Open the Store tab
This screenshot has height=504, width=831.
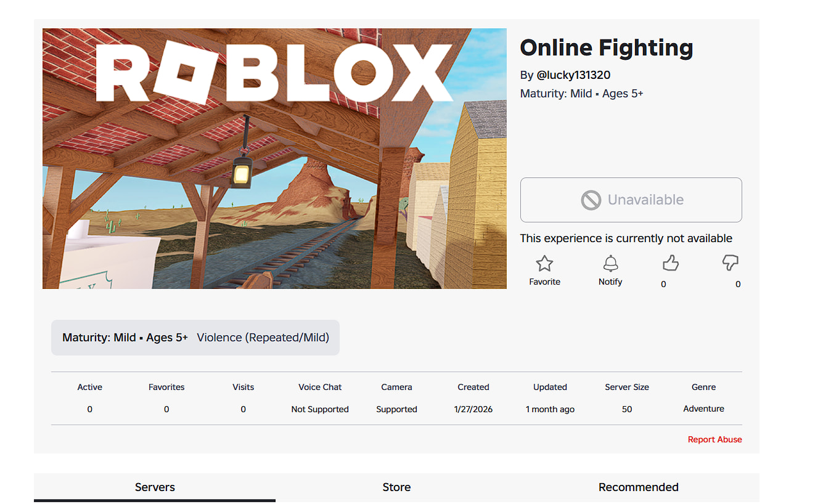tap(396, 487)
